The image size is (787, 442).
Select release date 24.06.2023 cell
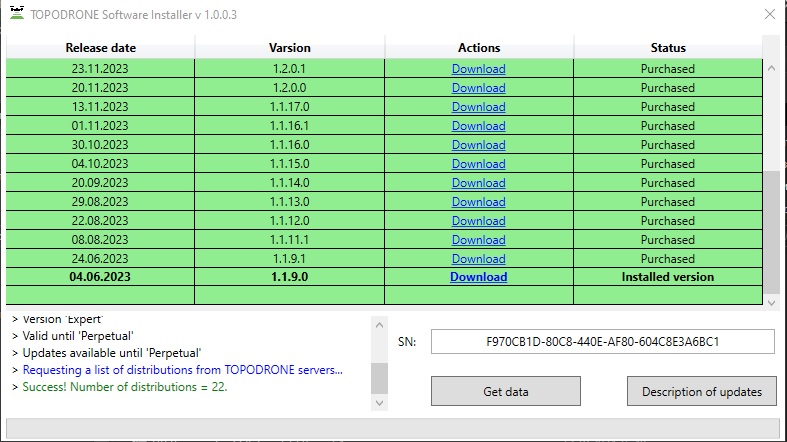[100, 259]
